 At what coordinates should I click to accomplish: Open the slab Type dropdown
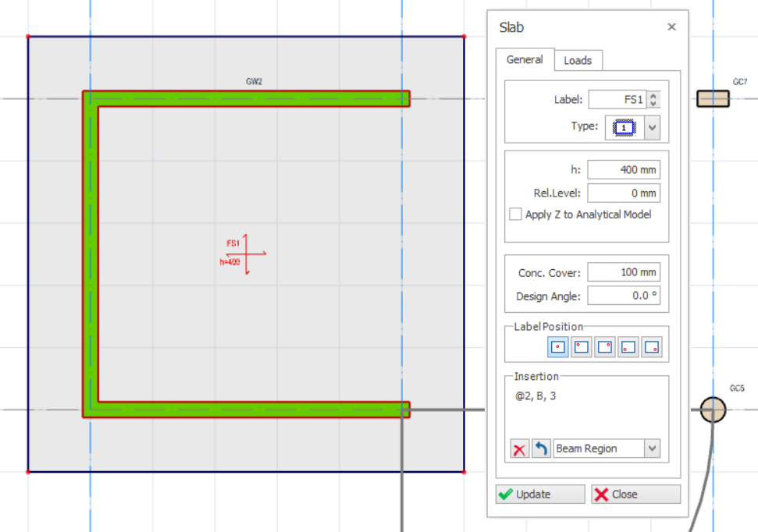(x=652, y=127)
